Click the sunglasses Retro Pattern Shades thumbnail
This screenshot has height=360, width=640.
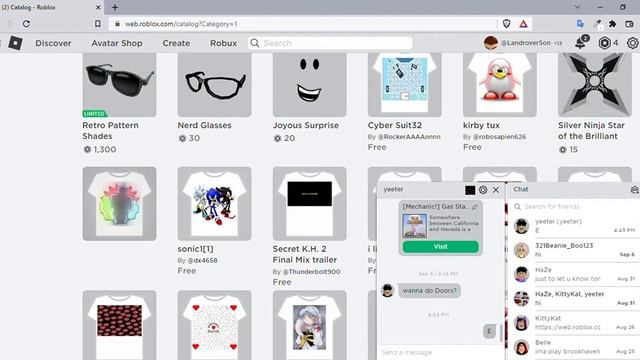(x=119, y=84)
